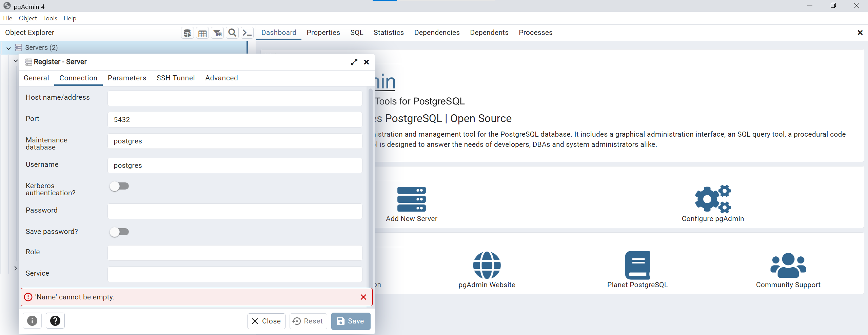This screenshot has height=335, width=868.
Task: Toggle Kerberos authentication switch
Action: [x=119, y=186]
